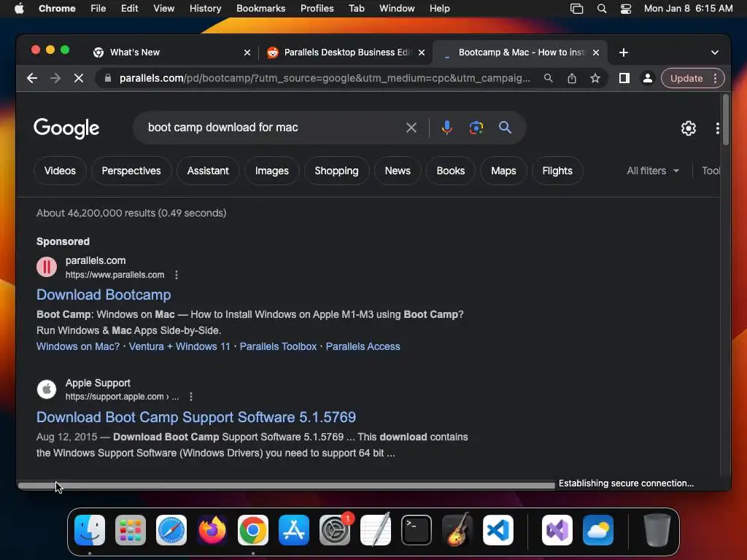This screenshot has height=560, width=747.
Task: Start voice search with the microphone
Action: tap(447, 128)
